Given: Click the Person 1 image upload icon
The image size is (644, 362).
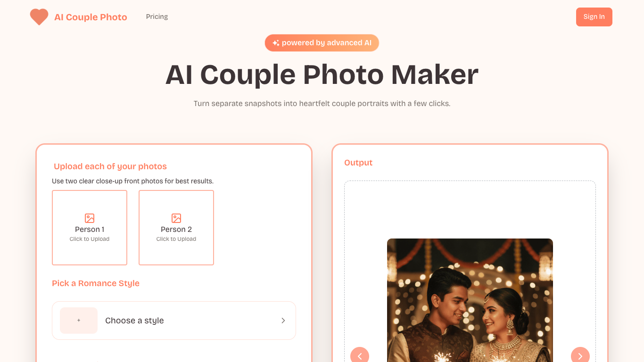Looking at the screenshot, I should (90, 218).
